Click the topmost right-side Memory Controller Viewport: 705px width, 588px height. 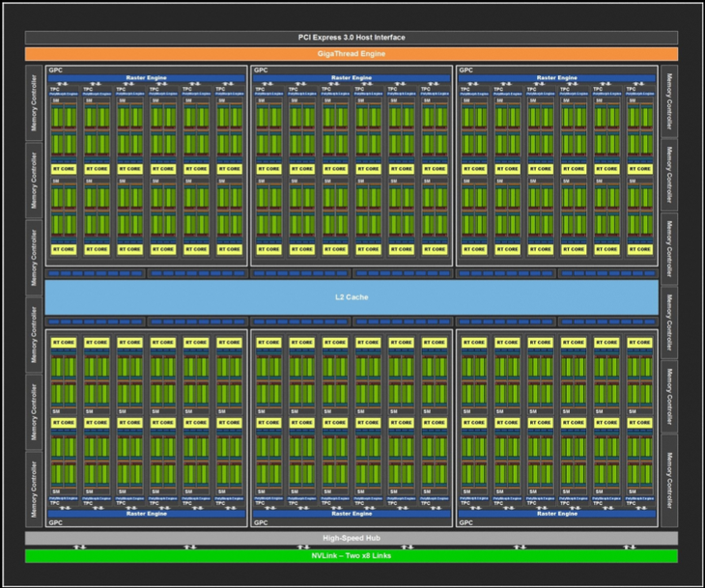pyautogui.click(x=668, y=102)
